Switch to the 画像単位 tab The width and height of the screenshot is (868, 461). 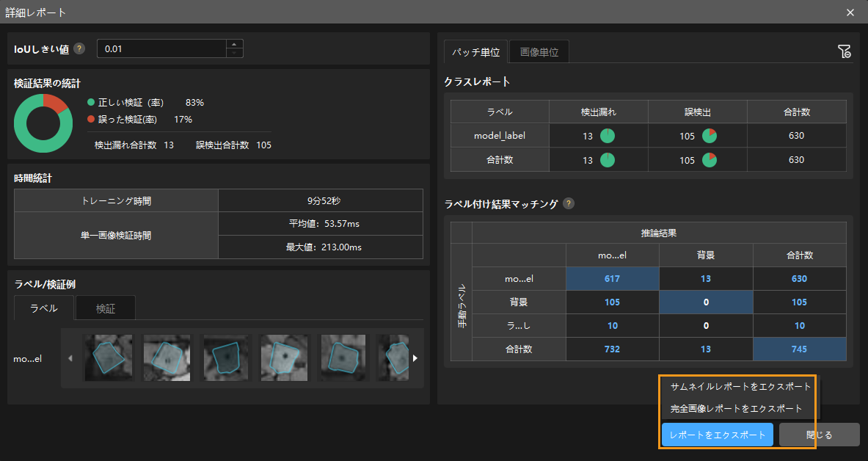[539, 52]
